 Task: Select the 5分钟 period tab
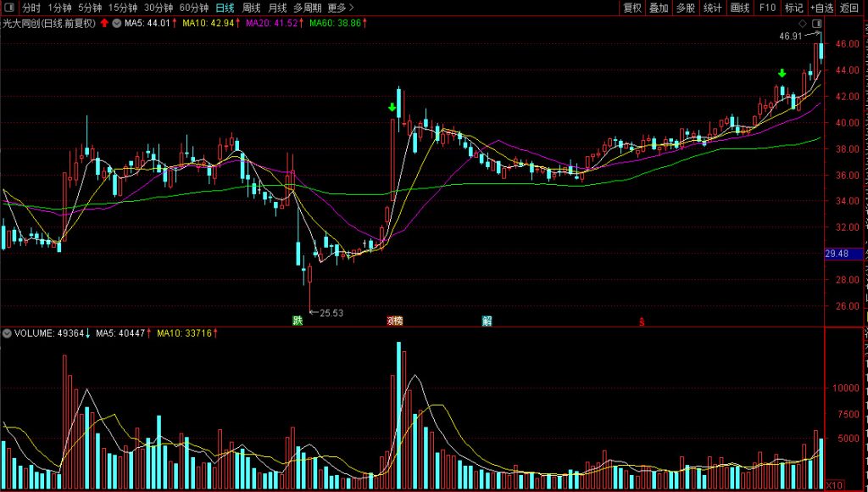coord(90,8)
